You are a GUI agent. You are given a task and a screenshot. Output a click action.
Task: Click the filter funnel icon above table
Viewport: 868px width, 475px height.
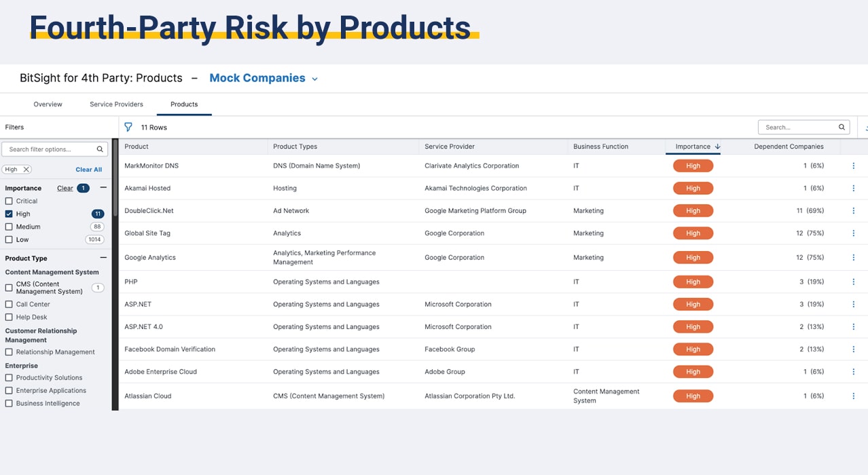(x=128, y=127)
